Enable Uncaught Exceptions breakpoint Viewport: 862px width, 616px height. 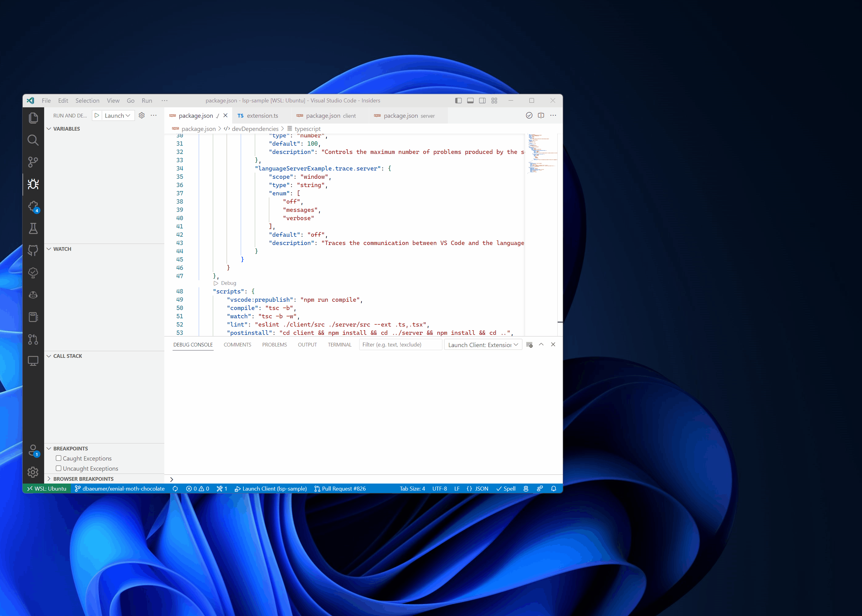[x=59, y=469]
